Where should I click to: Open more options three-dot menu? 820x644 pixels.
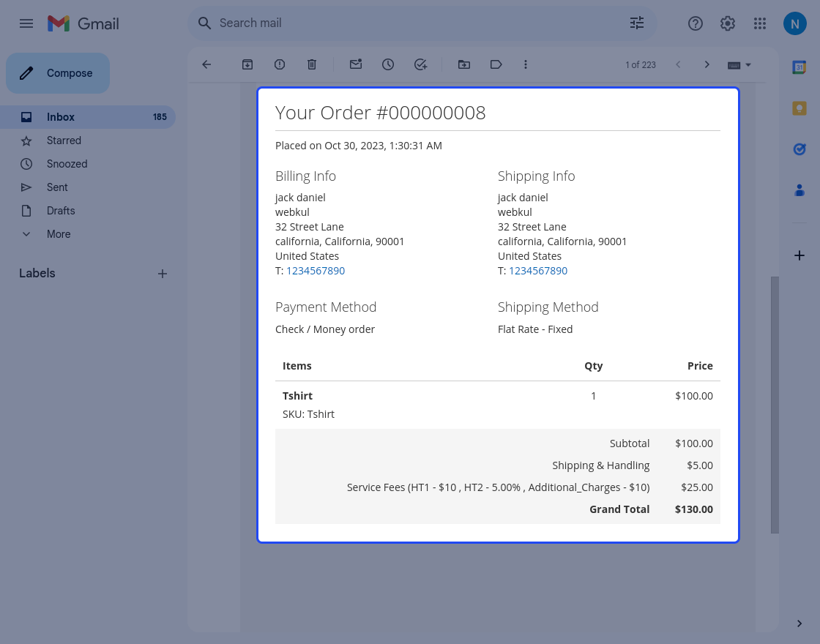tap(526, 64)
